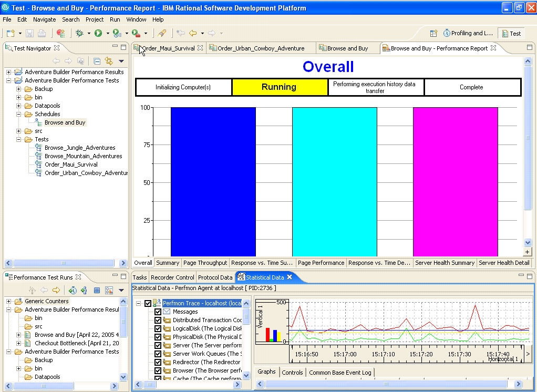Open the Project menu
The height and width of the screenshot is (392, 537).
click(95, 19)
